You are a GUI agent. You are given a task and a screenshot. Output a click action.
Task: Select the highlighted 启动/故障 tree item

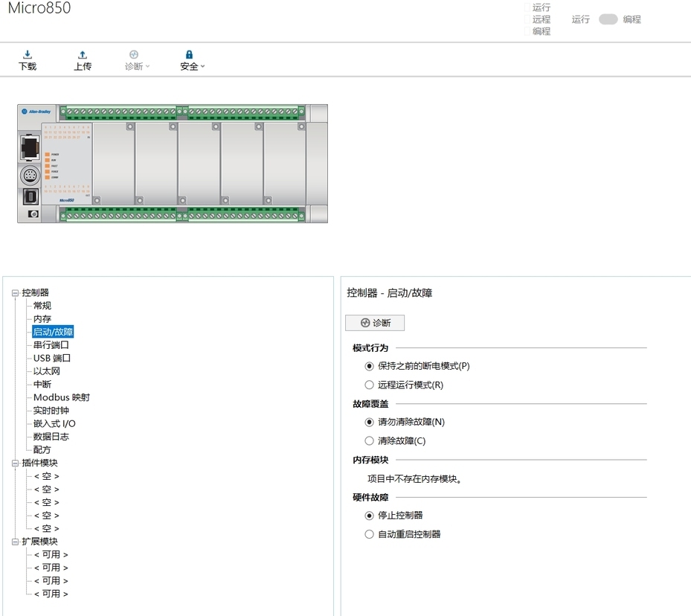tap(53, 332)
